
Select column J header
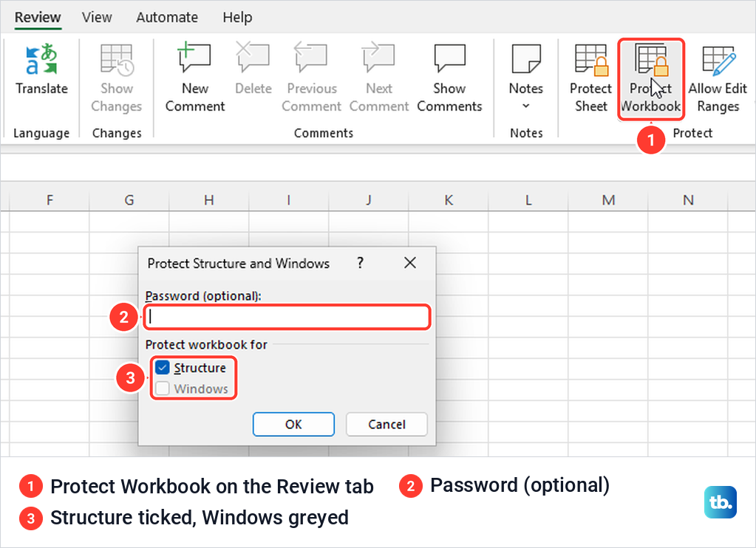[x=368, y=200]
